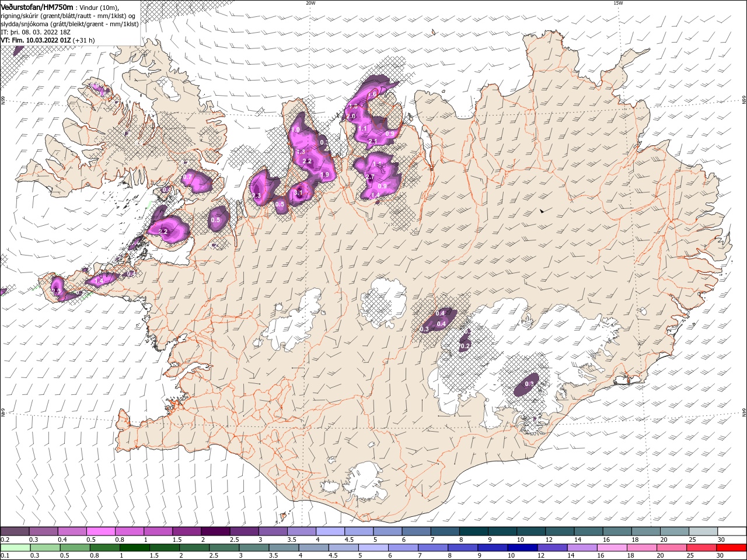Select top legend row swatch labeled 18
Image resolution: width=747 pixels, height=560 pixels.
[645, 531]
